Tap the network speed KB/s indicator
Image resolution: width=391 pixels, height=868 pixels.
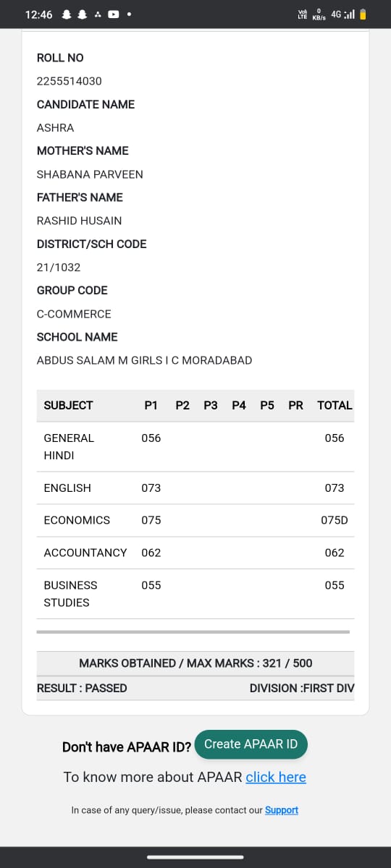(319, 14)
